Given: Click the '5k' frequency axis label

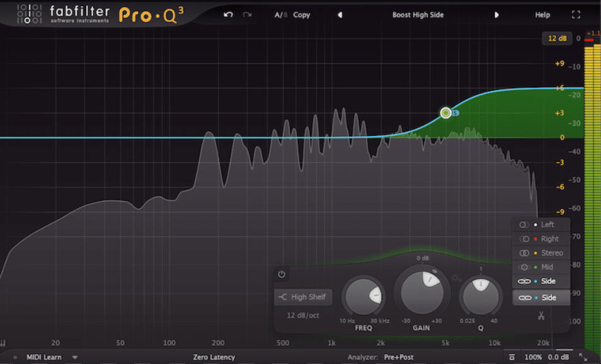Looking at the screenshot, I should point(445,343).
